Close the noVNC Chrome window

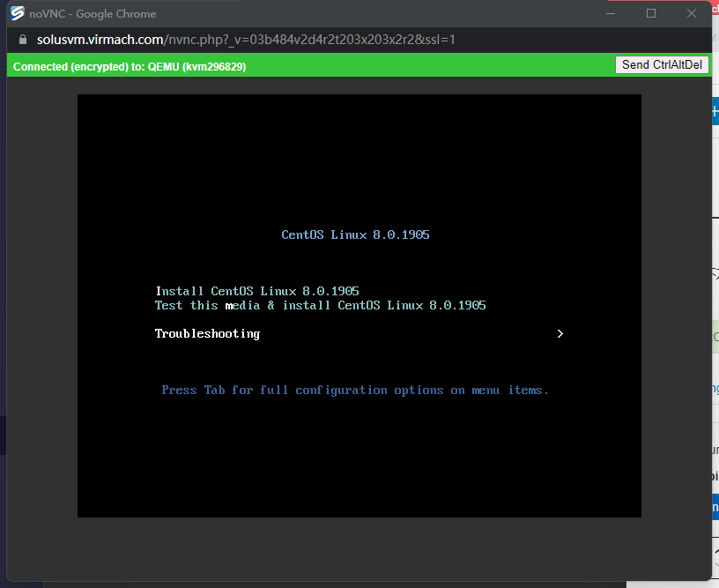coord(692,14)
